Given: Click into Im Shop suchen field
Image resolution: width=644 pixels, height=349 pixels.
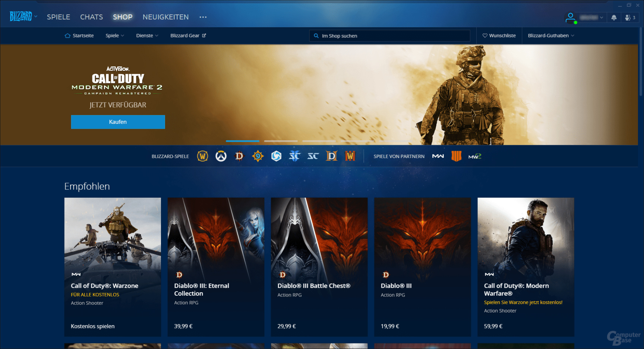Looking at the screenshot, I should (389, 36).
